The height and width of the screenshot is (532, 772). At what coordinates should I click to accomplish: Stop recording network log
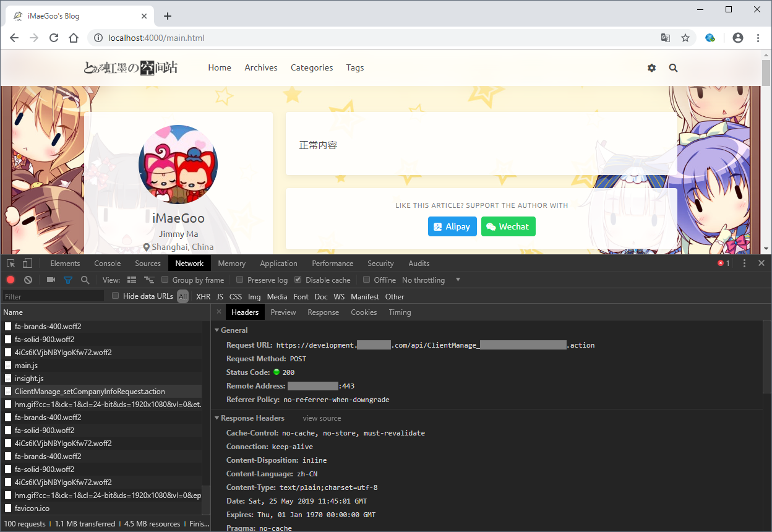(x=11, y=280)
